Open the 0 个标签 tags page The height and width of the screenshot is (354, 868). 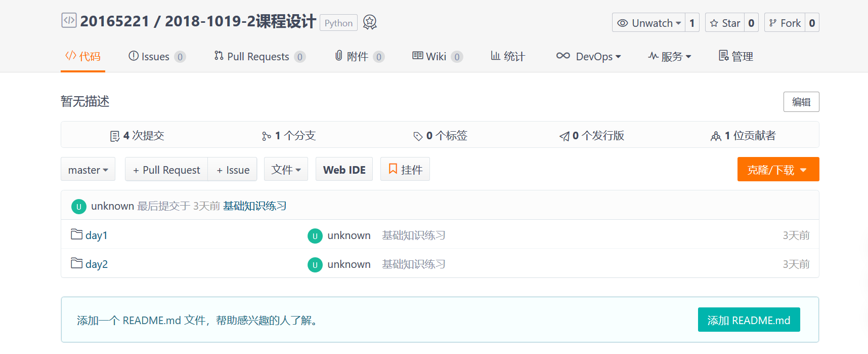pos(440,135)
